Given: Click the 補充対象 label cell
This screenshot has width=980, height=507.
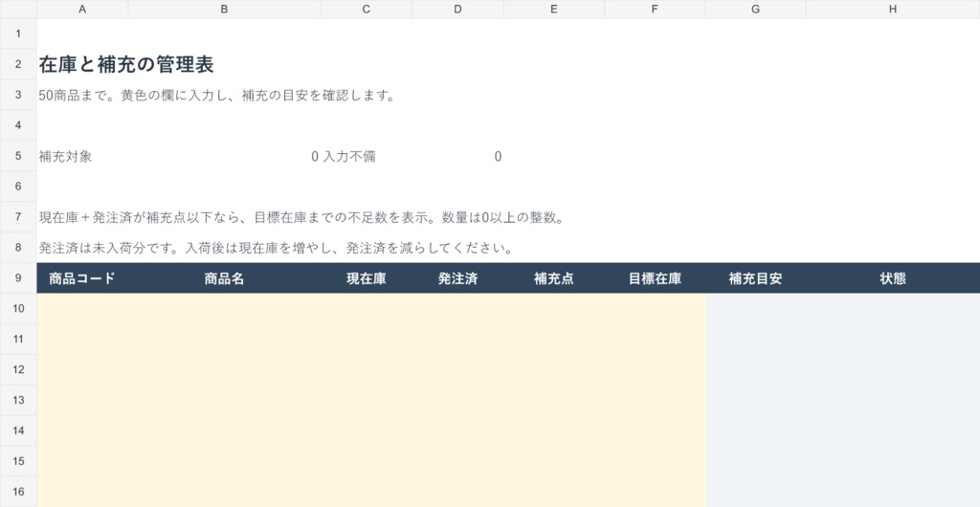Looking at the screenshot, I should 82,156.
